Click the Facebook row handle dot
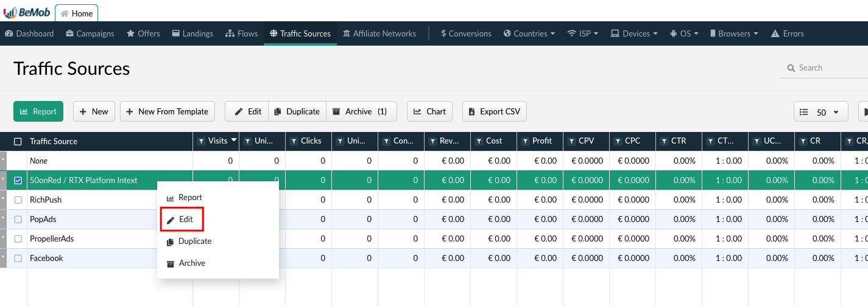868x306 pixels. click(2, 258)
